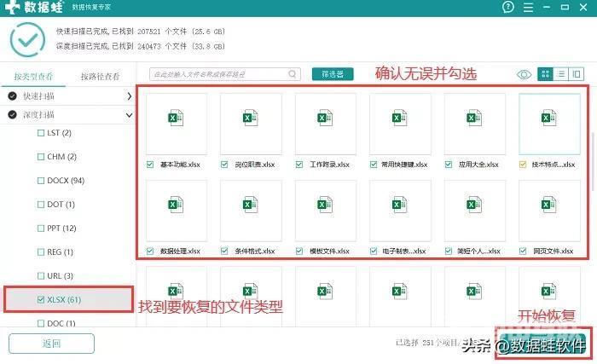
Task: Click the scan-complete checkmark circle icon
Action: pos(27,39)
